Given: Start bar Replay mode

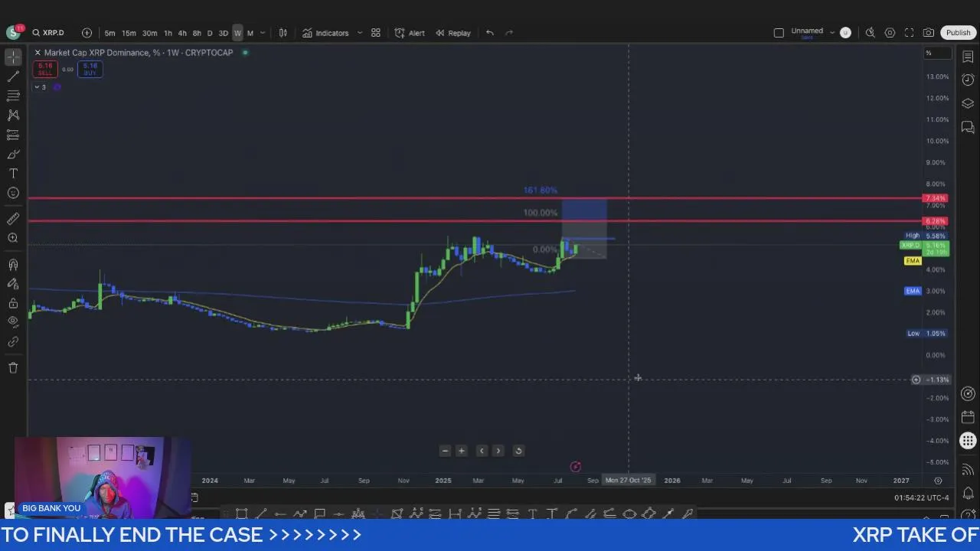Looking at the screenshot, I should [453, 33].
